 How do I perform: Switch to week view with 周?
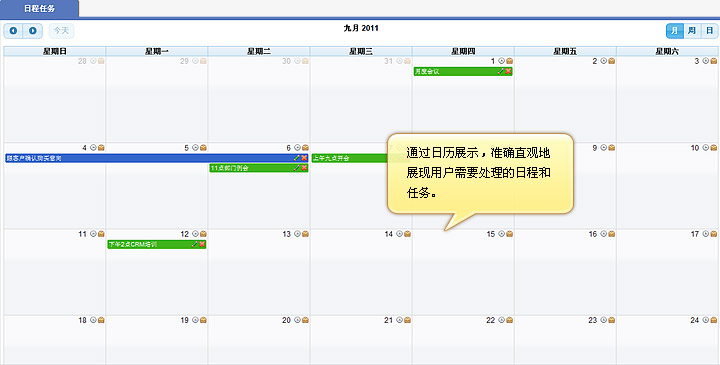click(692, 31)
